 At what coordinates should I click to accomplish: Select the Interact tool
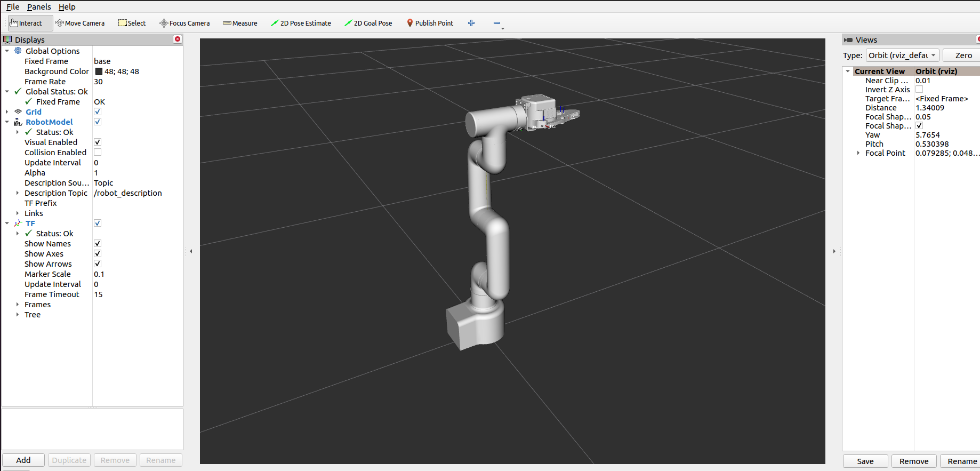tap(26, 23)
